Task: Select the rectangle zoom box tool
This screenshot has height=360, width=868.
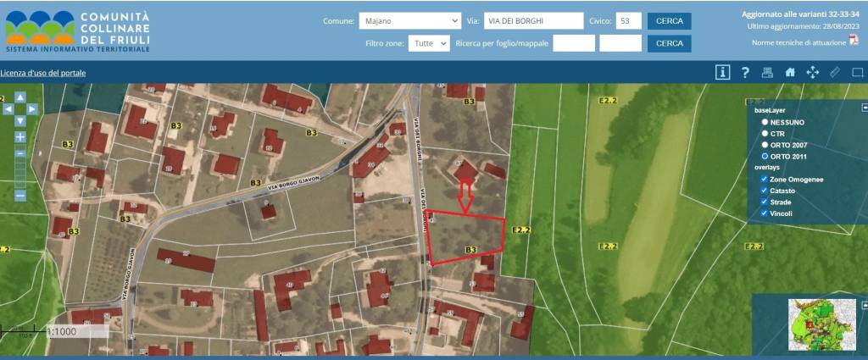Action: (858, 72)
